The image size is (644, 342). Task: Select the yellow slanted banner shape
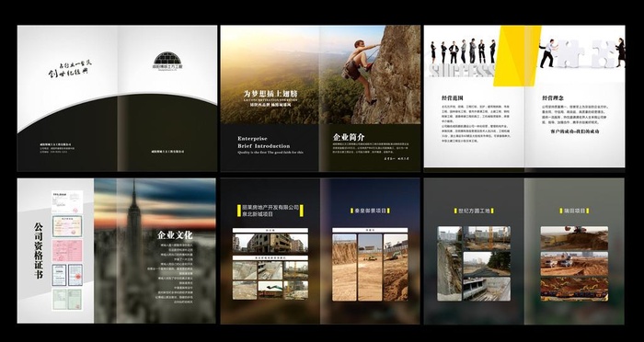pos(517,56)
